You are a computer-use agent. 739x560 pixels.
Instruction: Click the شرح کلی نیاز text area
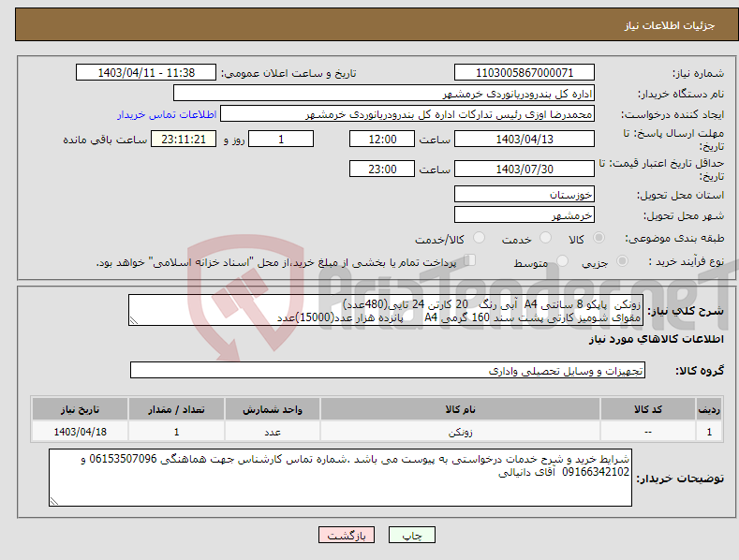386,310
